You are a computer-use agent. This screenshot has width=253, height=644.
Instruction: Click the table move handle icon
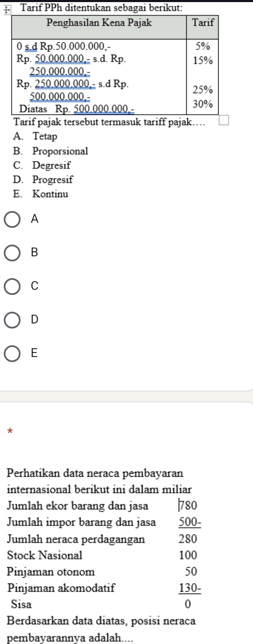4,10
